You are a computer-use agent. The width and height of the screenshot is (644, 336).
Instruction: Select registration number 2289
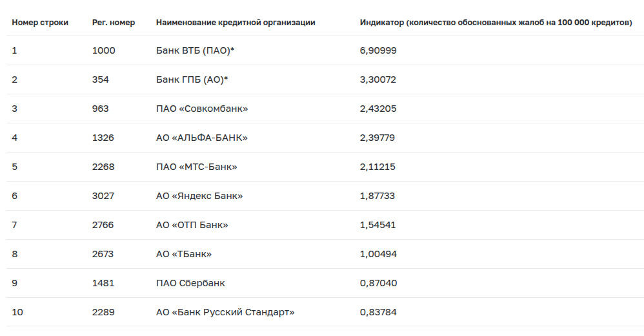(103, 312)
